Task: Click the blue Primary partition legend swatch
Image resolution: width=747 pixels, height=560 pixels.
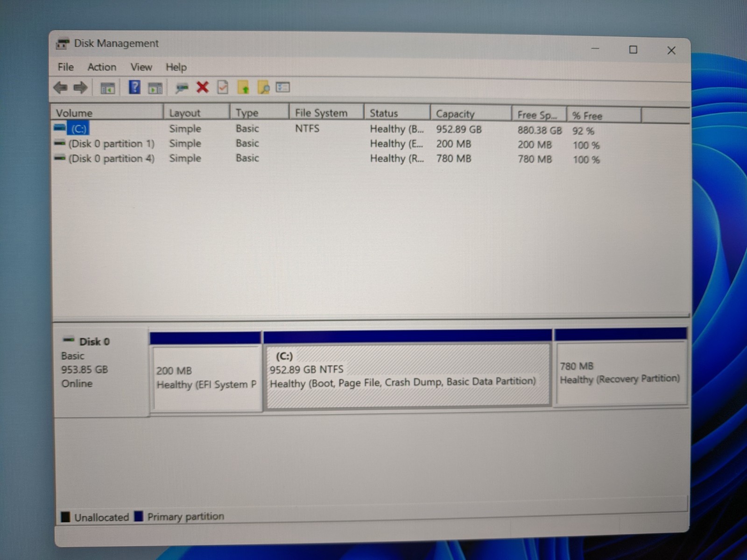Action: 139,516
